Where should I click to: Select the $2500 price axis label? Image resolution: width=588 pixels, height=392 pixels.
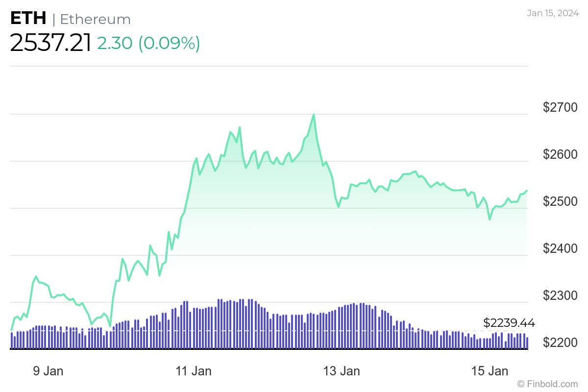pyautogui.click(x=561, y=201)
